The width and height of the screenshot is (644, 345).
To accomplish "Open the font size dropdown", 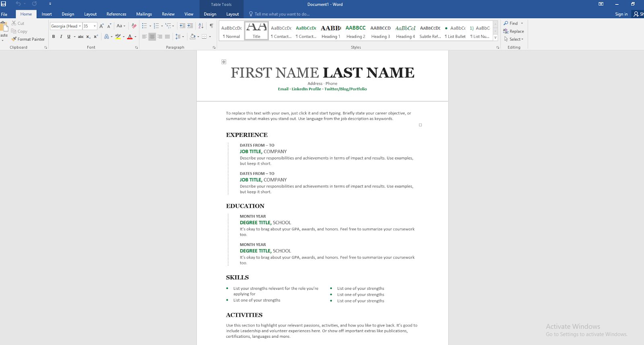I will pos(95,26).
